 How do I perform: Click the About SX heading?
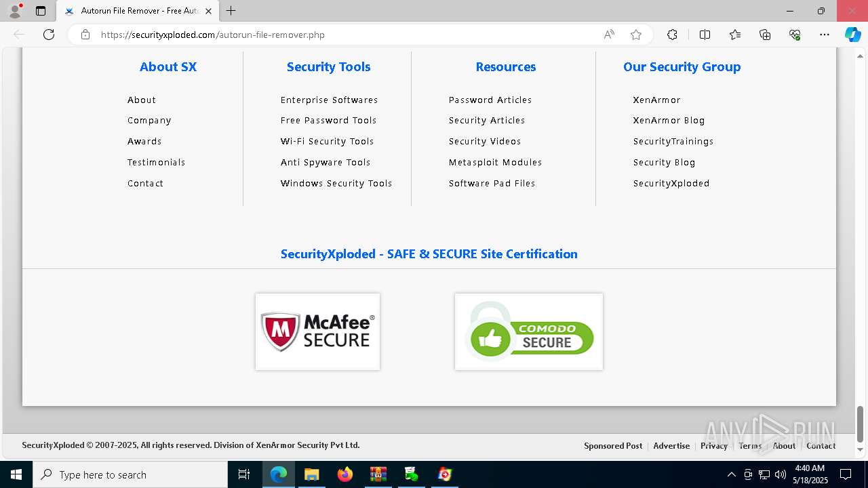168,67
